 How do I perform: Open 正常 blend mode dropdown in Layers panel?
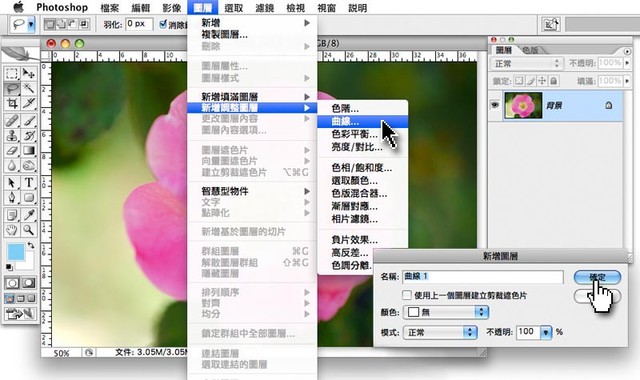[x=527, y=64]
